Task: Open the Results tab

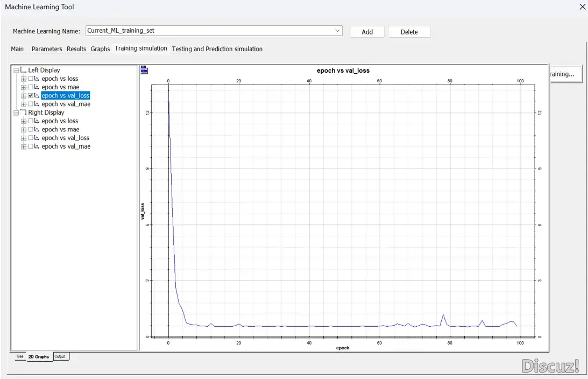Action: coord(76,49)
